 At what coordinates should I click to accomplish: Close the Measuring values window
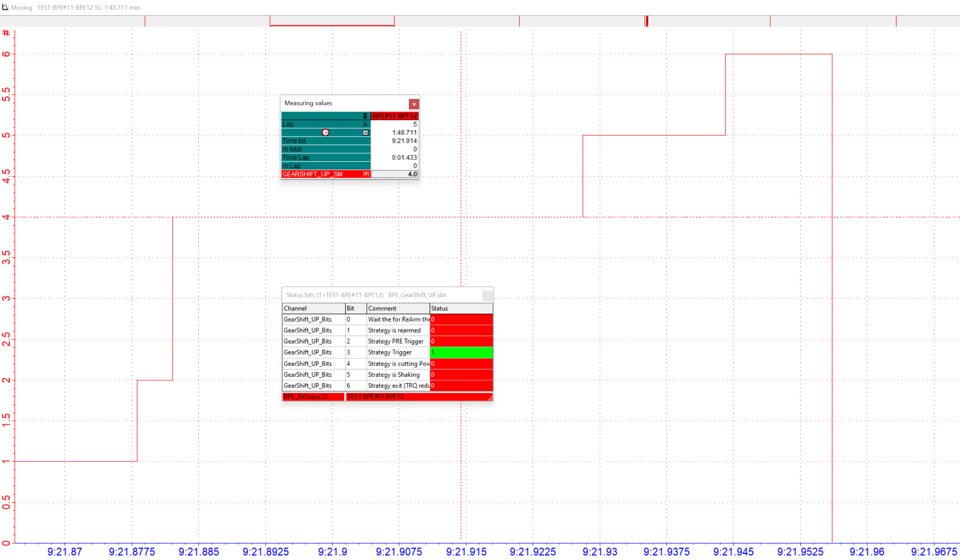point(414,104)
